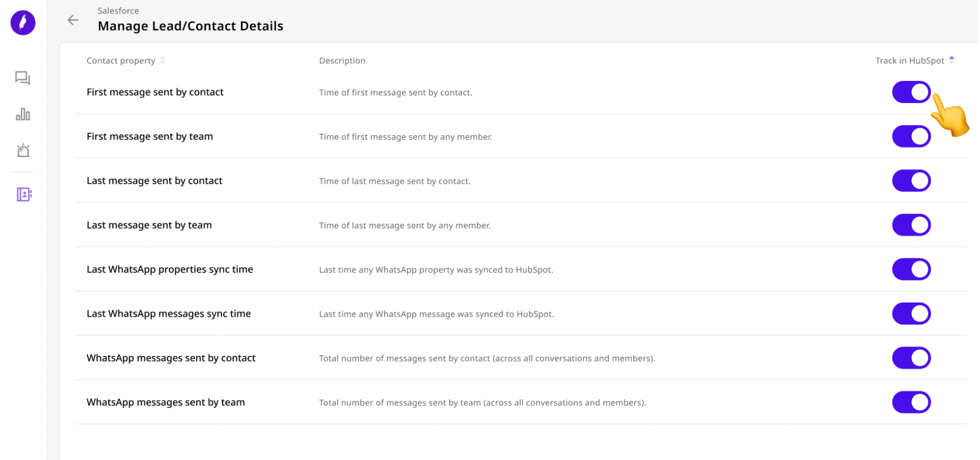This screenshot has width=980, height=460.
Task: Click the Description column header
Action: (x=342, y=61)
